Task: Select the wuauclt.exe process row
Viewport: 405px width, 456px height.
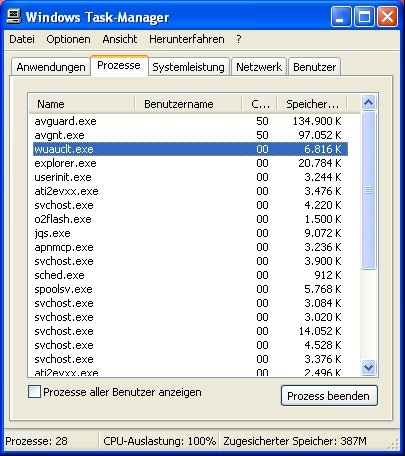Action: click(190, 149)
